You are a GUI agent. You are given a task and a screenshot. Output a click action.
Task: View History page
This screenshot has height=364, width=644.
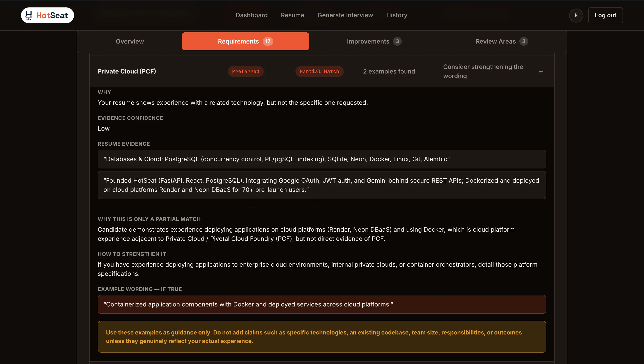[396, 15]
